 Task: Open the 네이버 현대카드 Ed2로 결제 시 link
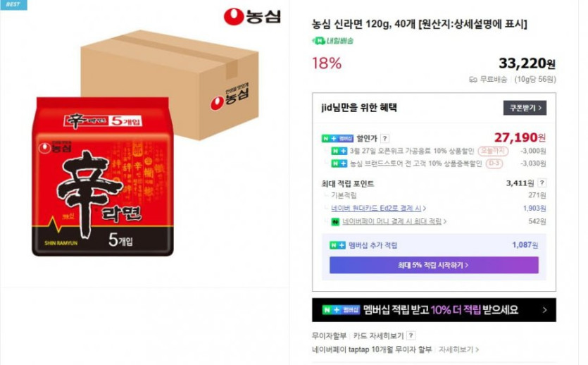tap(376, 208)
